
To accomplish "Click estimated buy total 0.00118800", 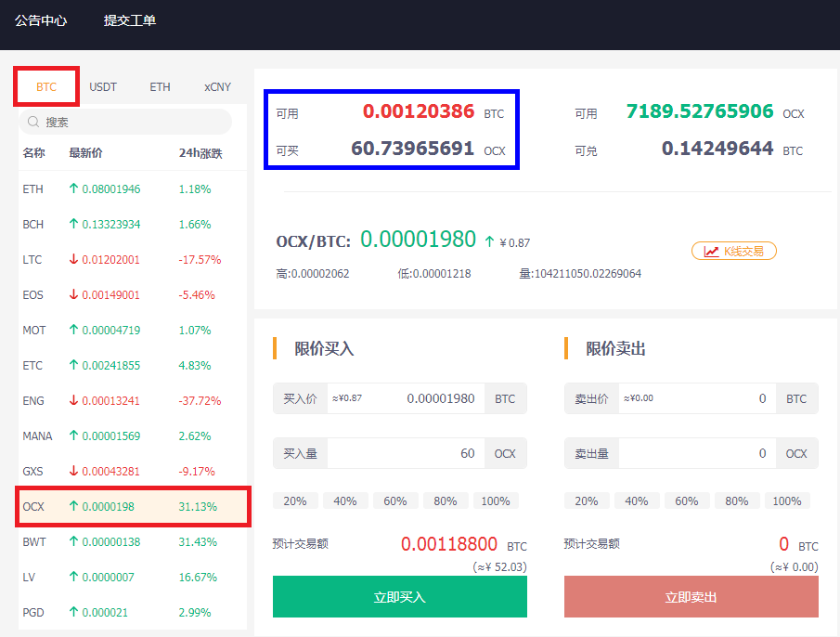I will point(449,544).
